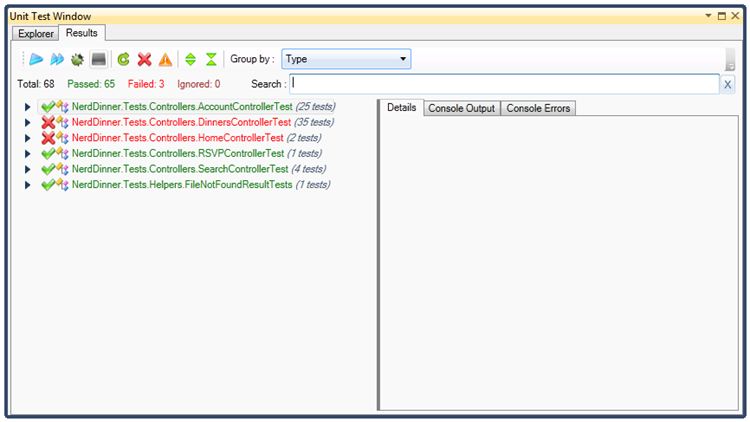Click red X status icon of HomeControllerTest
The height and width of the screenshot is (422, 750).
(48, 138)
